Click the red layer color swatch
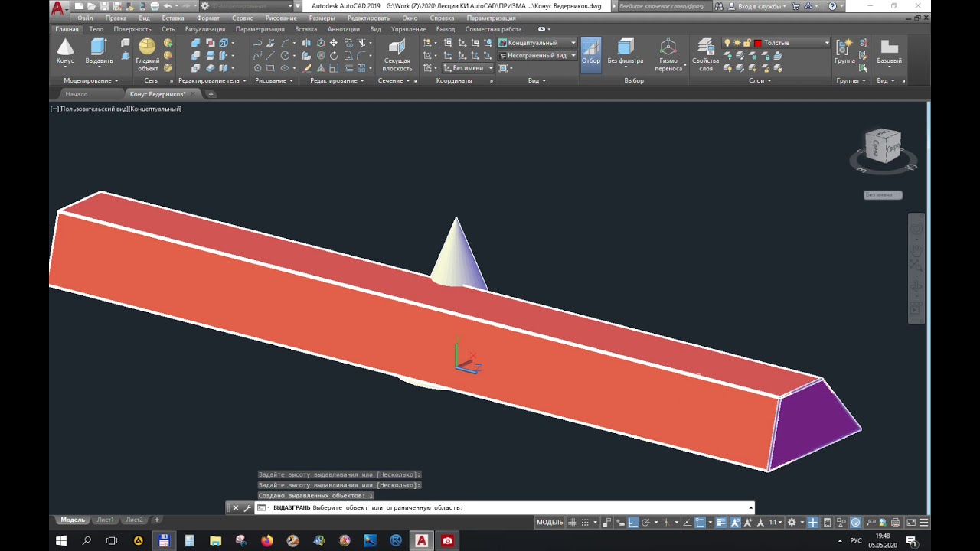This screenshot has height=551, width=980. 757,43
